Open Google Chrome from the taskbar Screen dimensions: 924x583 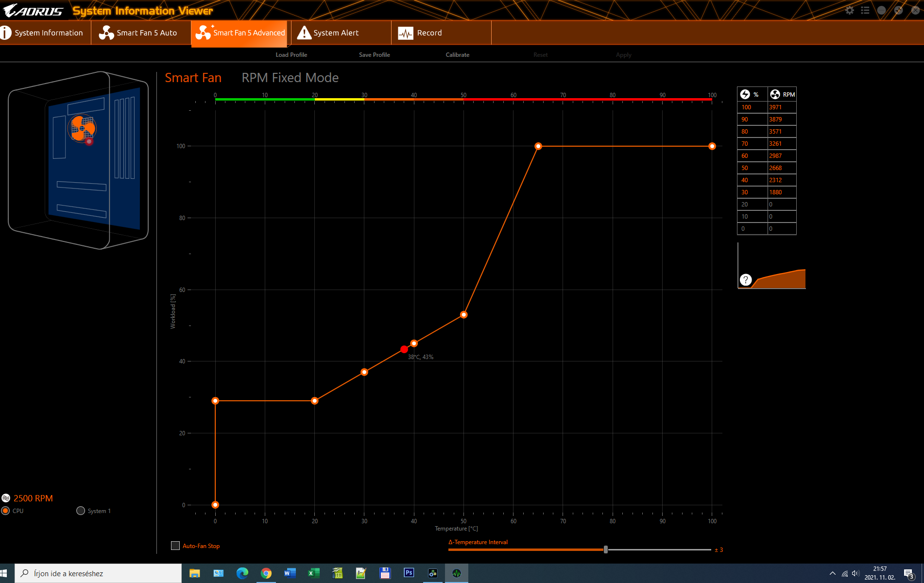[266, 573]
